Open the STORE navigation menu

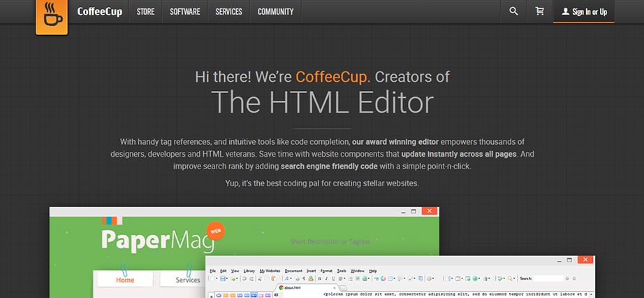pyautogui.click(x=145, y=11)
